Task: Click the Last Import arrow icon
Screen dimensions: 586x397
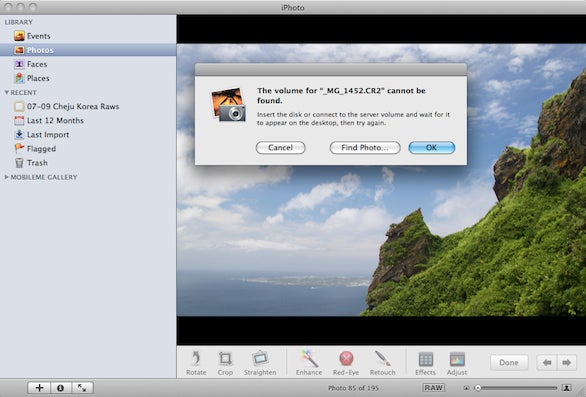Action: (19, 135)
